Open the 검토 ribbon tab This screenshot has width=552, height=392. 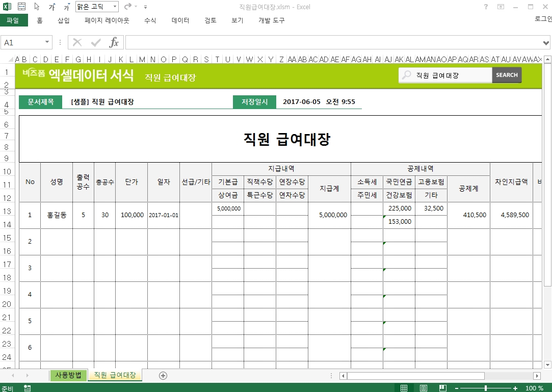click(x=210, y=20)
